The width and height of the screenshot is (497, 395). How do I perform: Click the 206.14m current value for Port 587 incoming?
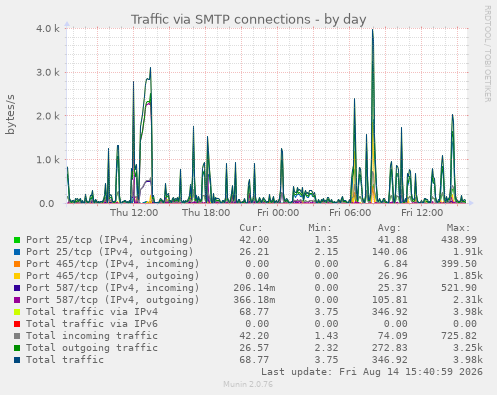(x=254, y=288)
